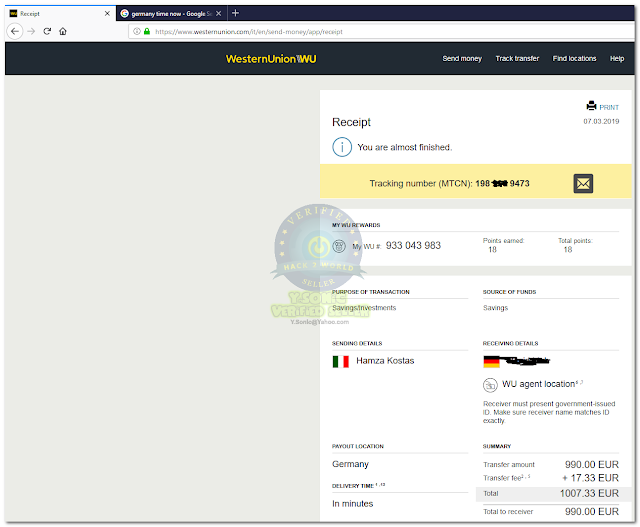Click the info circle icon next to You are almost finished

coord(342,147)
